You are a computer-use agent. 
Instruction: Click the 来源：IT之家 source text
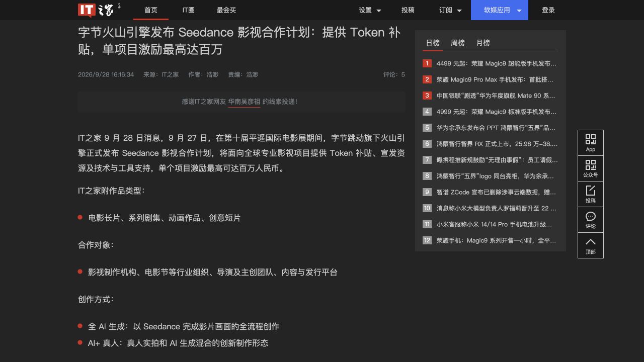click(161, 74)
